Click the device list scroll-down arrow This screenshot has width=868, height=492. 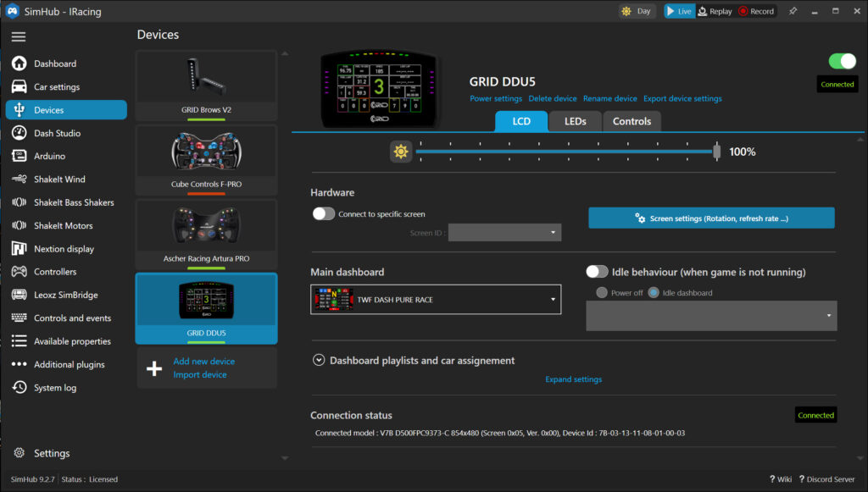pos(285,458)
